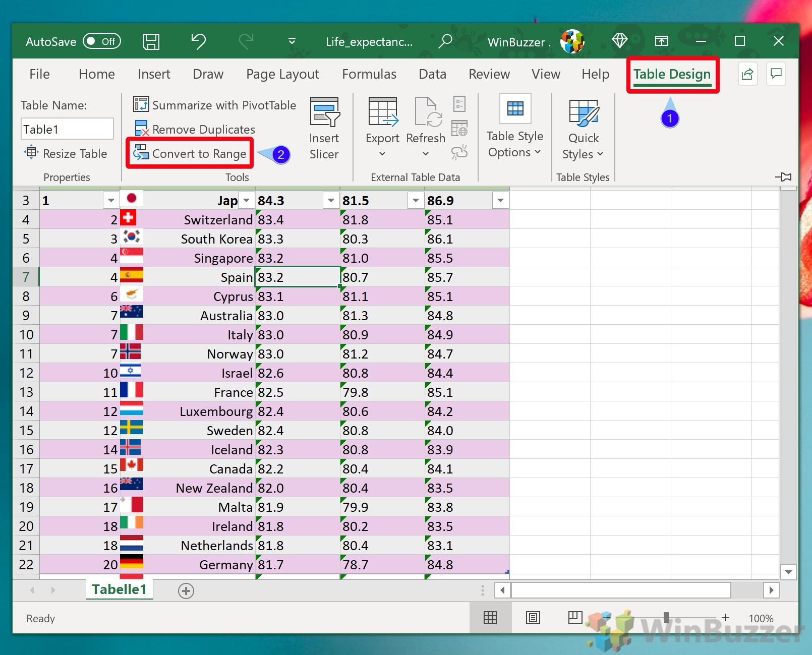Add a new worksheet
Viewport: 812px width, 655px height.
tap(186, 590)
